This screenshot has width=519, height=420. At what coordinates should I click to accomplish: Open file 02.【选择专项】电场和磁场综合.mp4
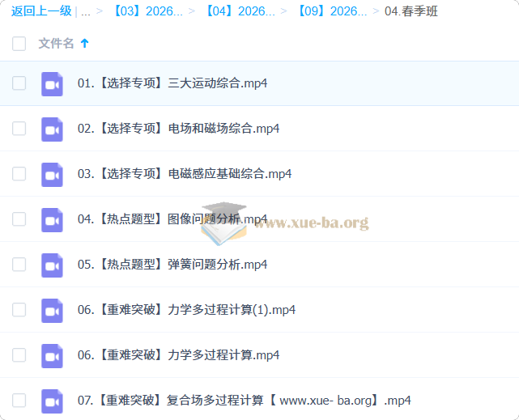coord(178,129)
